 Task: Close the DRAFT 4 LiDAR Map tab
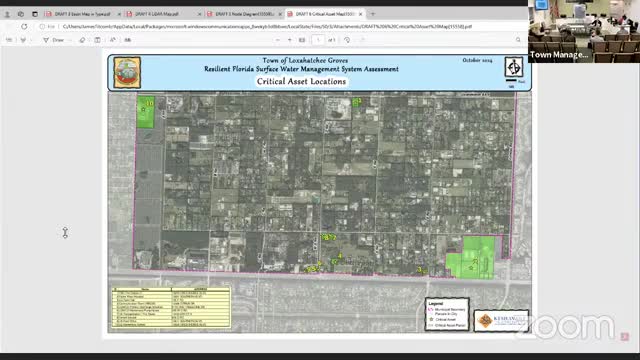coord(199,14)
